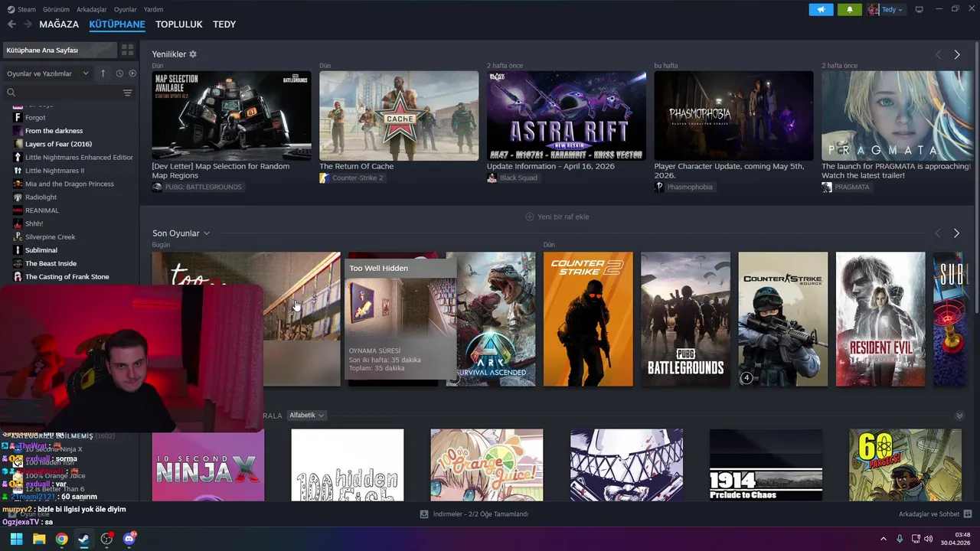980x551 pixels.
Task: Switch to the MAĞAZA tab
Action: pos(59,24)
